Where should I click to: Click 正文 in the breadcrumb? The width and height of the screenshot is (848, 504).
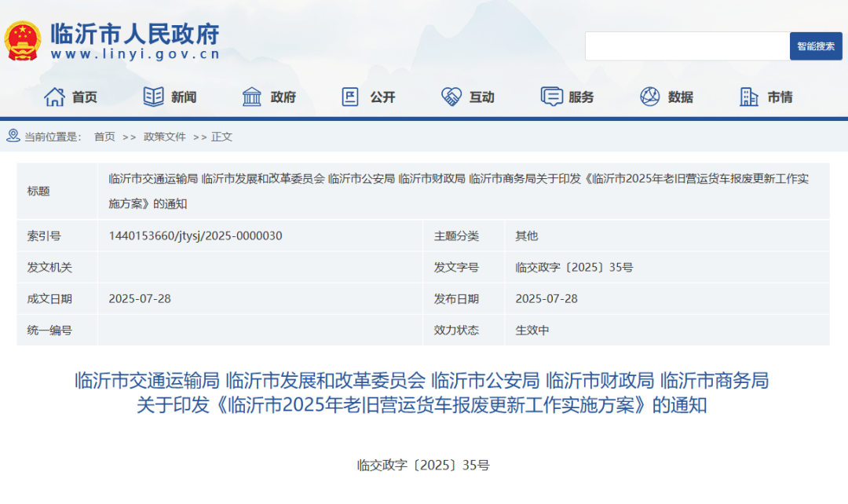[x=221, y=137]
